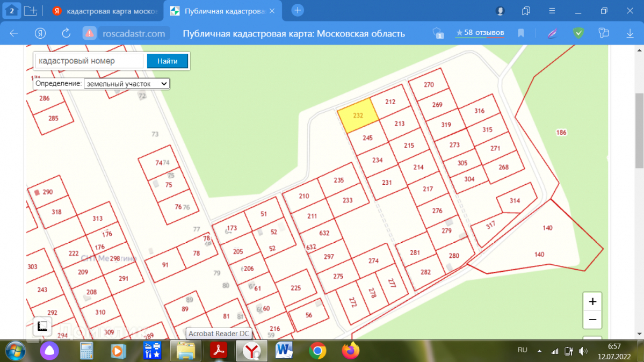Click the 'кадастровый номер' input field
Viewport: 644px width, 362px height.
coord(89,61)
